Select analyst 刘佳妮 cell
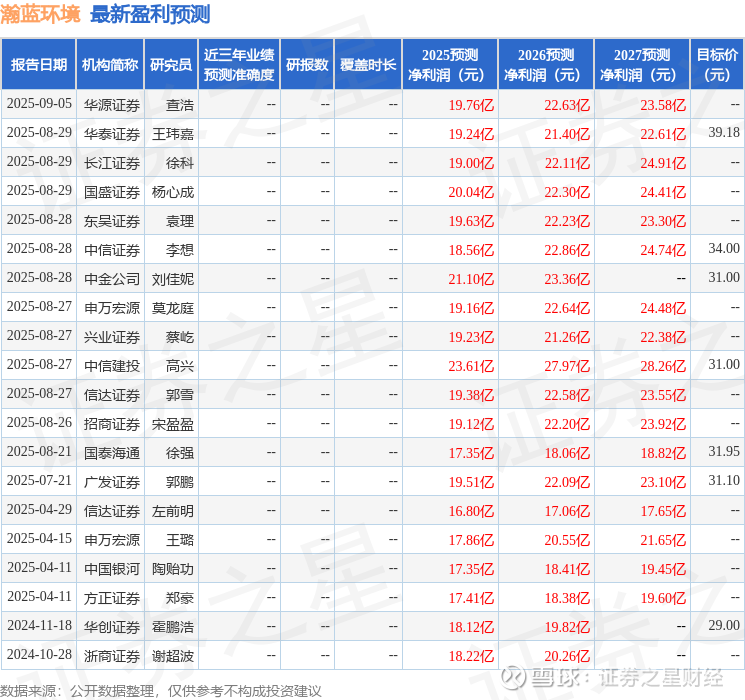This screenshot has height=700, width=745. click(x=172, y=279)
